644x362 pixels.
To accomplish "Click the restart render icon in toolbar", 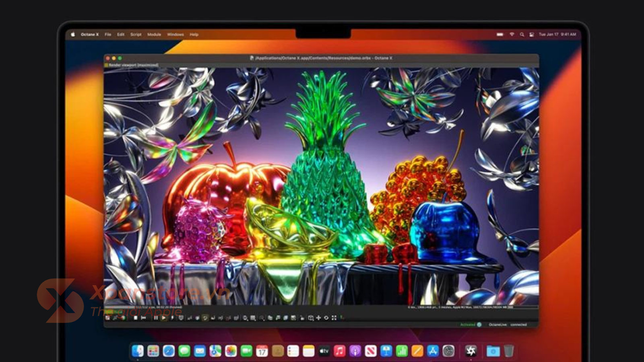I will [x=144, y=318].
